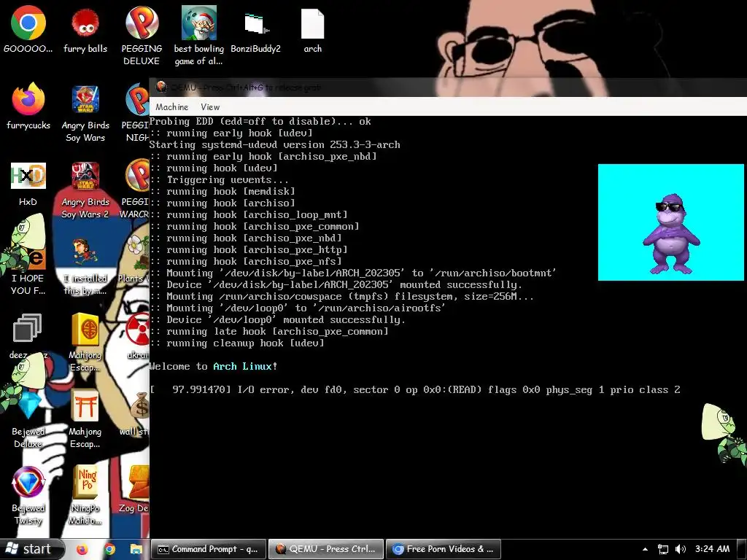Open the volume speaker tray icon
747x560 pixels.
681,549
